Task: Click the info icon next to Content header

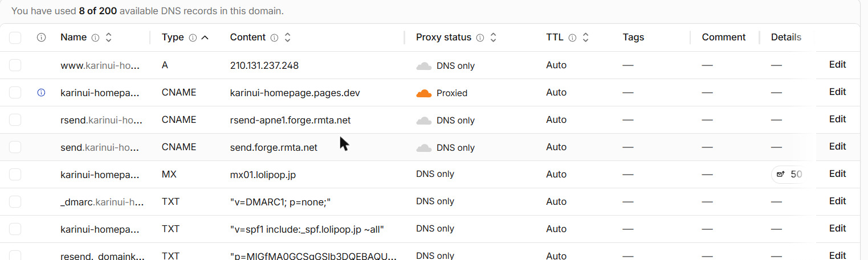Action: 274,38
